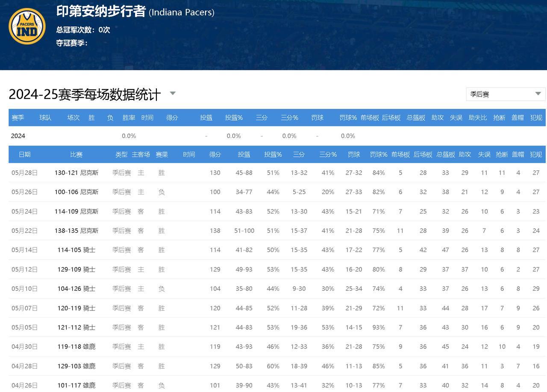The width and height of the screenshot is (547, 392).
Task: Open the 114-109 尼克斯 game link
Action: pyautogui.click(x=76, y=211)
